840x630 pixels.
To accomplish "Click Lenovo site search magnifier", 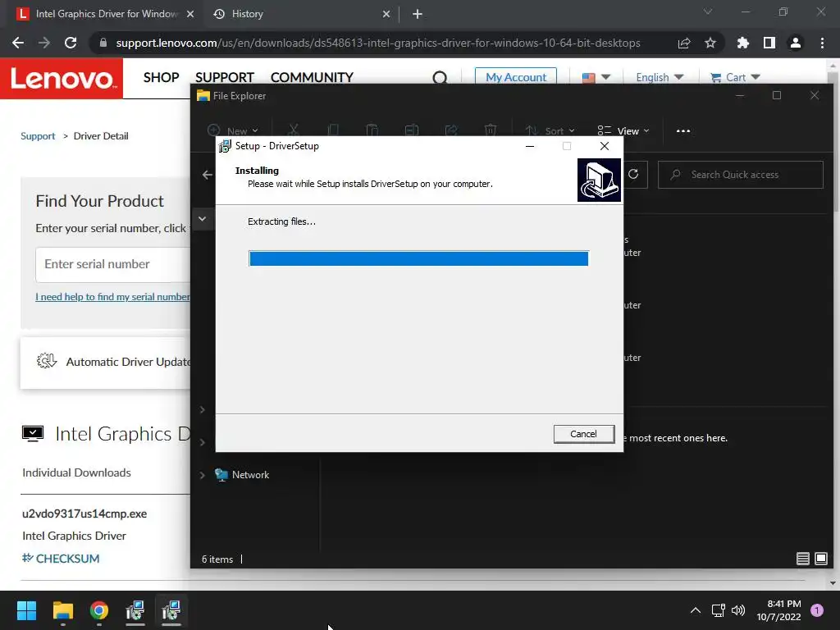I will click(x=440, y=78).
